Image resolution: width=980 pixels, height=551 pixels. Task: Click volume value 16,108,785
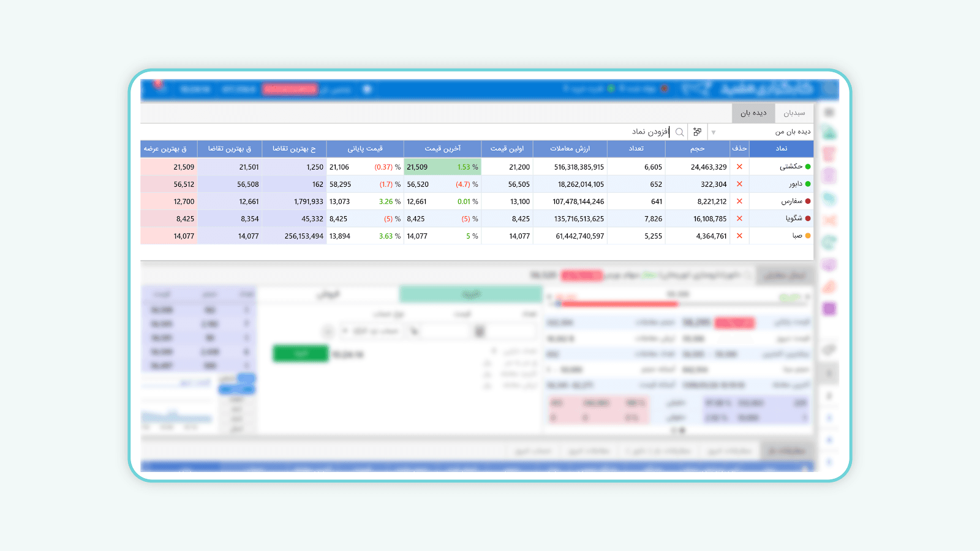pyautogui.click(x=710, y=219)
